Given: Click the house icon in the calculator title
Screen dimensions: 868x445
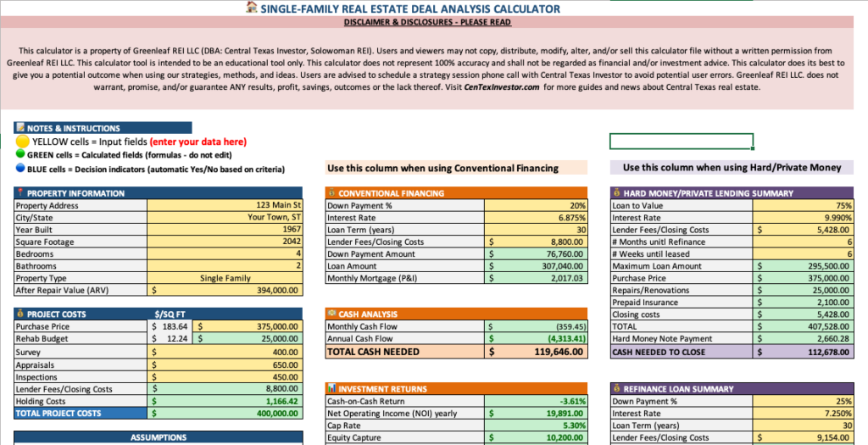Looking at the screenshot, I should pyautogui.click(x=252, y=8).
